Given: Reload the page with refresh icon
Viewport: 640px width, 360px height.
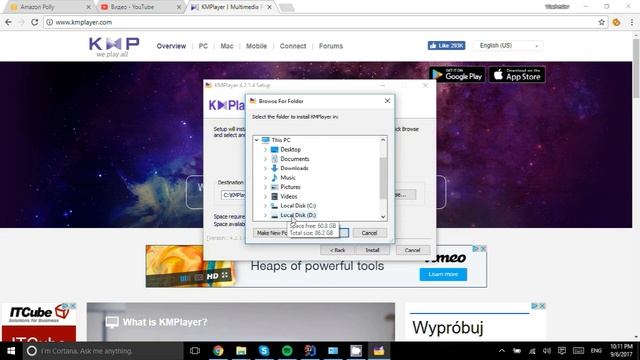Looking at the screenshot, I should click(x=35, y=22).
